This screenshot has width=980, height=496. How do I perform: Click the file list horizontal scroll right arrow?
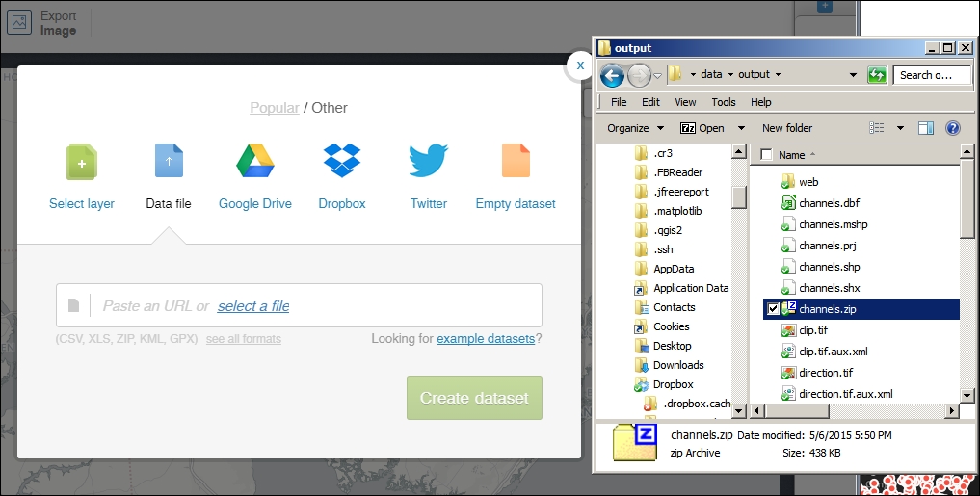pos(951,411)
